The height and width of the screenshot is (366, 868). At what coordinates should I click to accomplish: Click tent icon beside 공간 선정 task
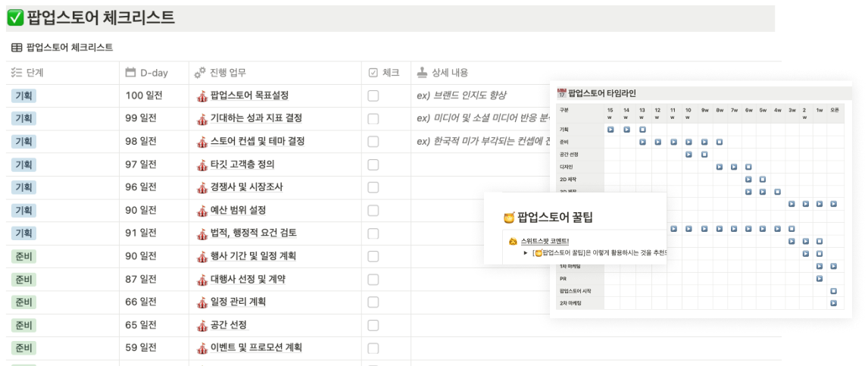point(202,325)
